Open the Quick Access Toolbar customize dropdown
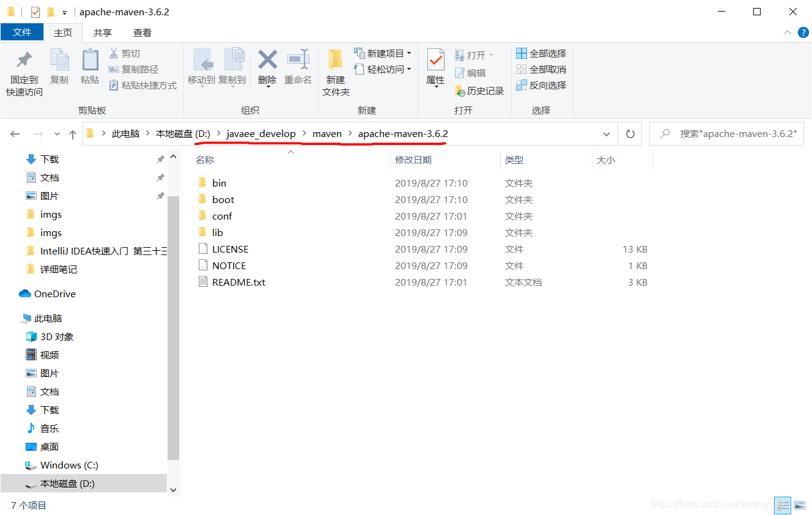812x515 pixels. point(64,12)
